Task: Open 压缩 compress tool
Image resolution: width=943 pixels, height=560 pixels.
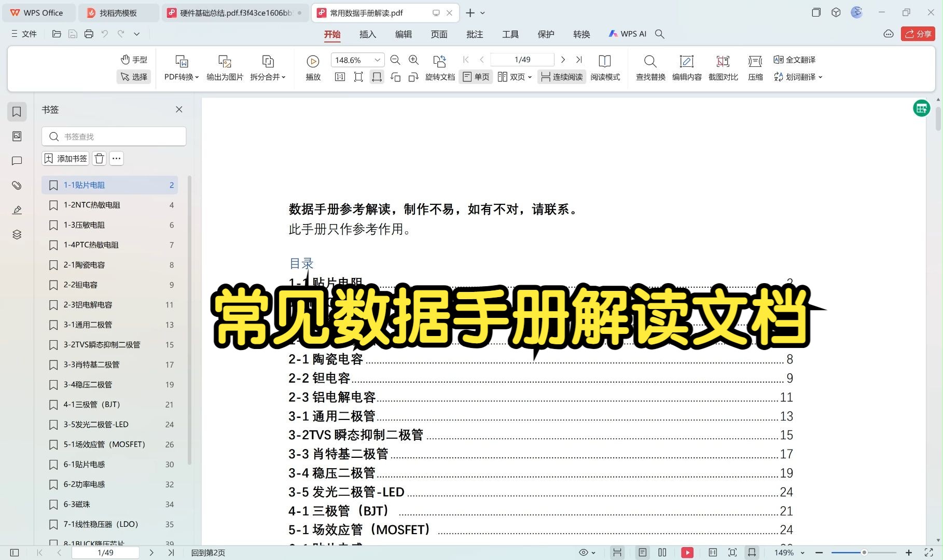Action: click(x=755, y=68)
